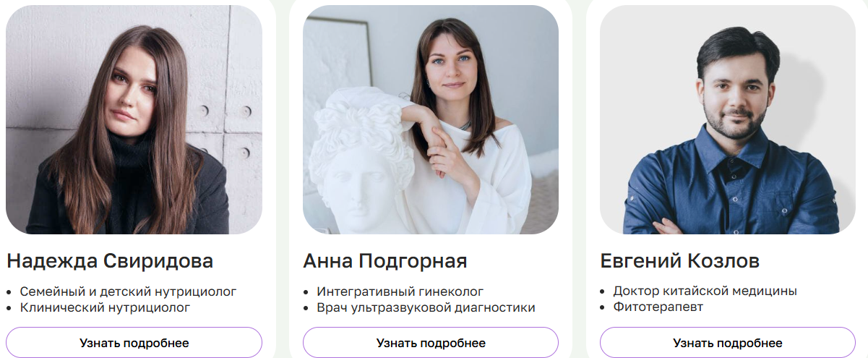Screen dimensions: 868x358
Task: Click the bullet marker before Доктор китайской медицины
Action: pos(603,292)
